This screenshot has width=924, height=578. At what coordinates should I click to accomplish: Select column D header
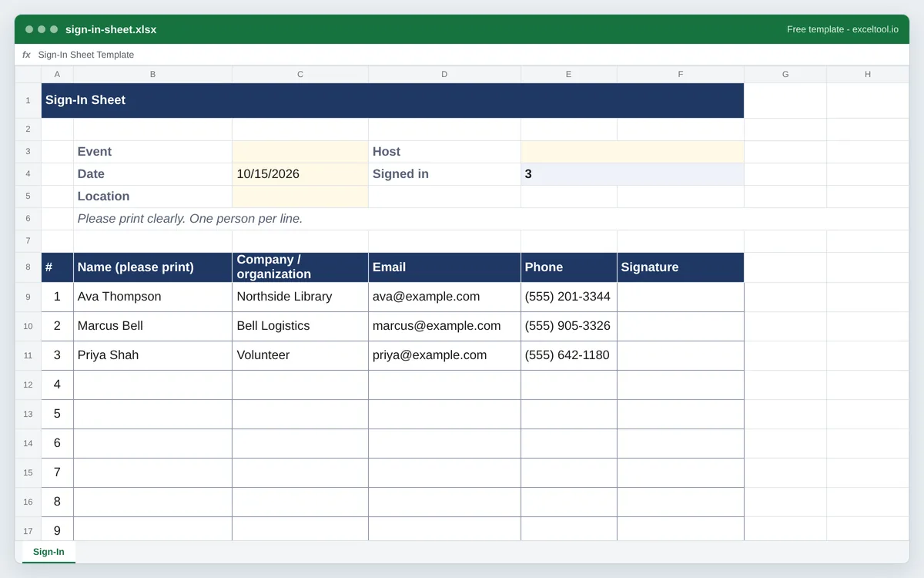pyautogui.click(x=444, y=74)
